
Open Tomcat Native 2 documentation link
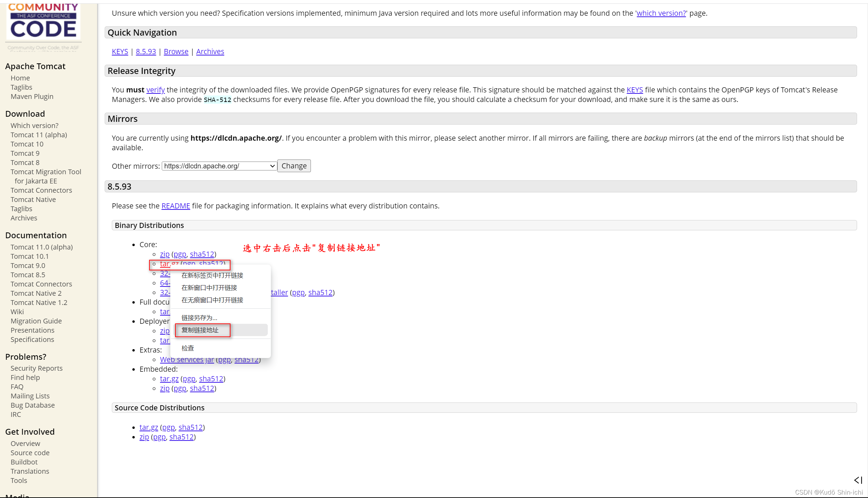(36, 293)
